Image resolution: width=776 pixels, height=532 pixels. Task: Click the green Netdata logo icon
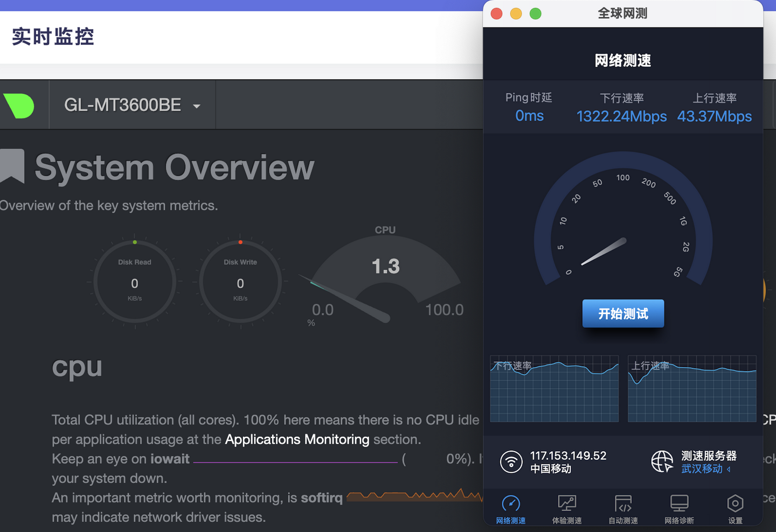[19, 106]
